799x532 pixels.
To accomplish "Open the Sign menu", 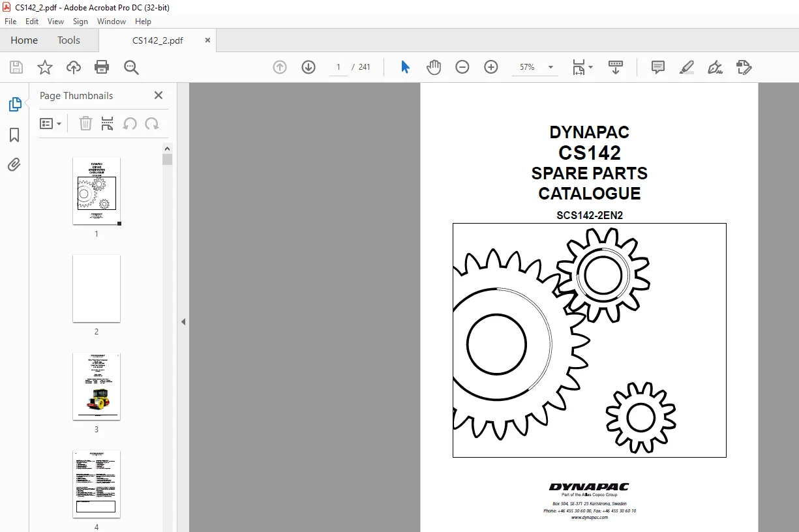I will 81,22.
